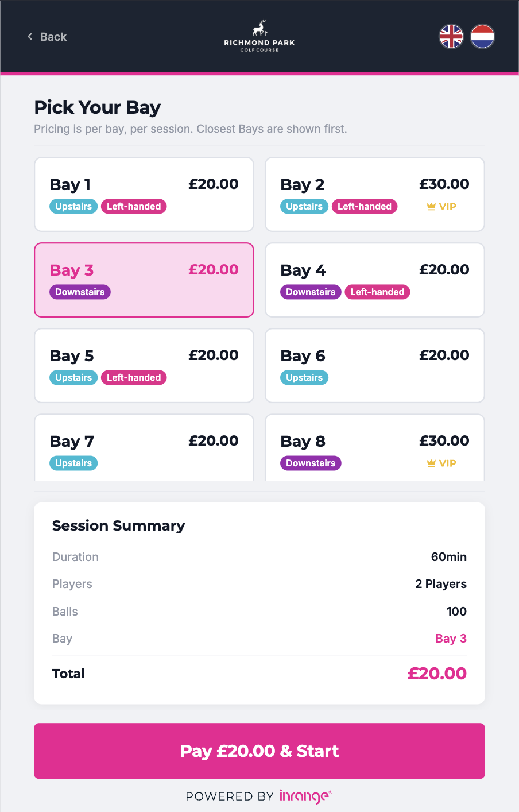Viewport: 519px width, 812px height.
Task: Choose the Bay 7 card
Action: [144, 448]
